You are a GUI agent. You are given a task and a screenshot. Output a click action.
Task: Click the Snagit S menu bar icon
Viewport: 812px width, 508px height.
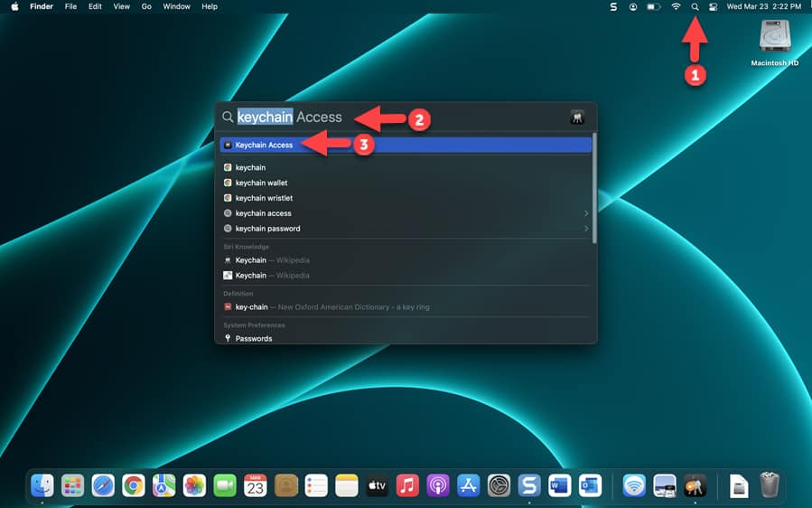pos(613,6)
